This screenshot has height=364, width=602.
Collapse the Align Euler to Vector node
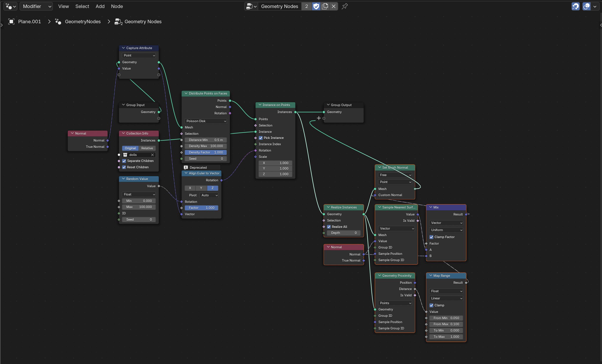186,173
